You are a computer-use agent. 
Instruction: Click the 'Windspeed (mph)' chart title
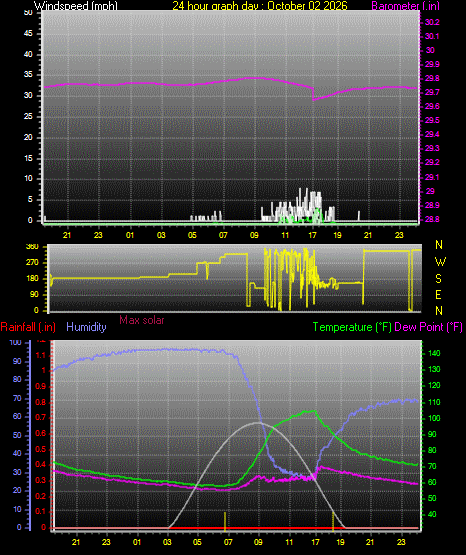coord(76,6)
